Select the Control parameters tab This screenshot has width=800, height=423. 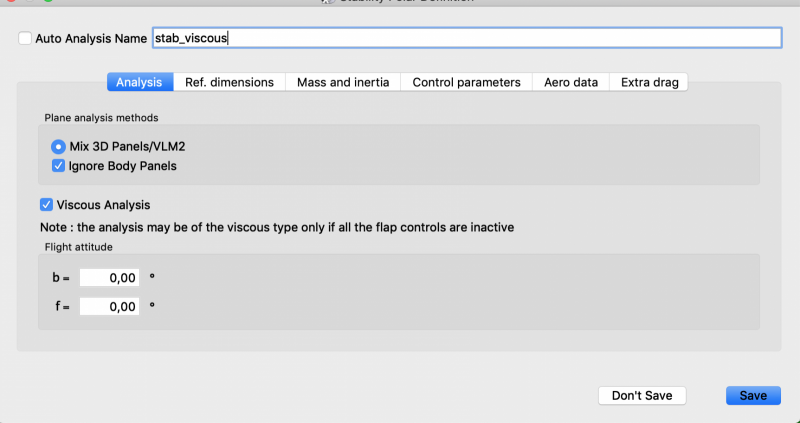tap(466, 82)
